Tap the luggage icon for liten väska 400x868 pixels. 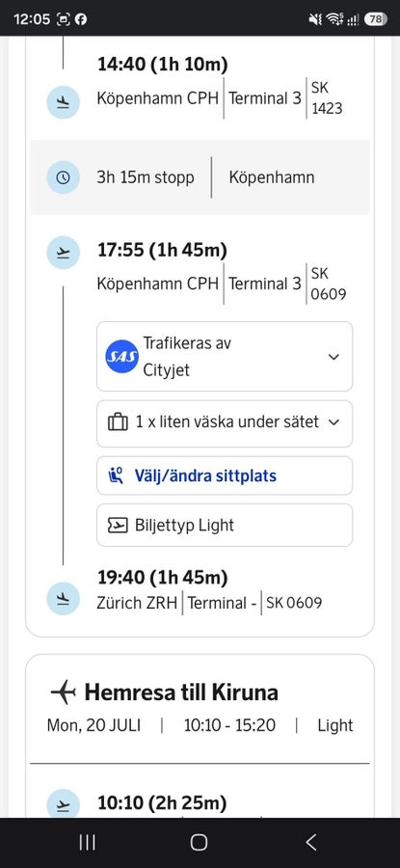[118, 423]
